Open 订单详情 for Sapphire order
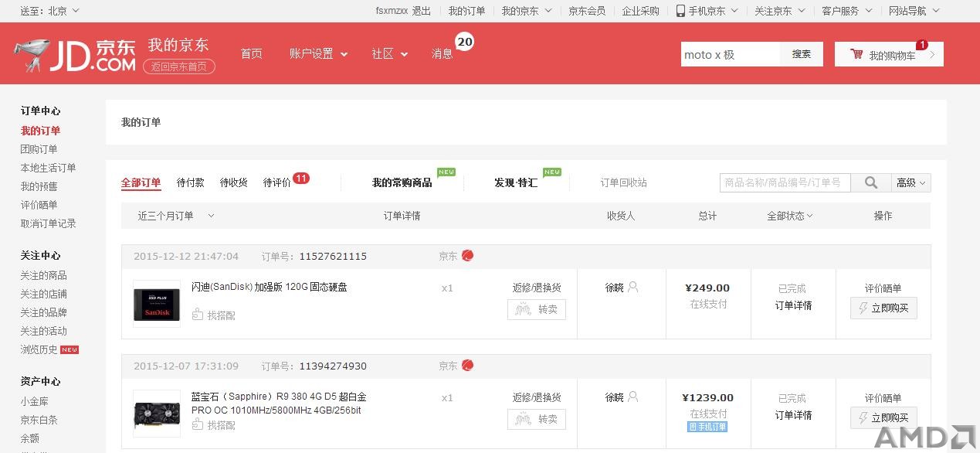980x453 pixels. coord(793,415)
